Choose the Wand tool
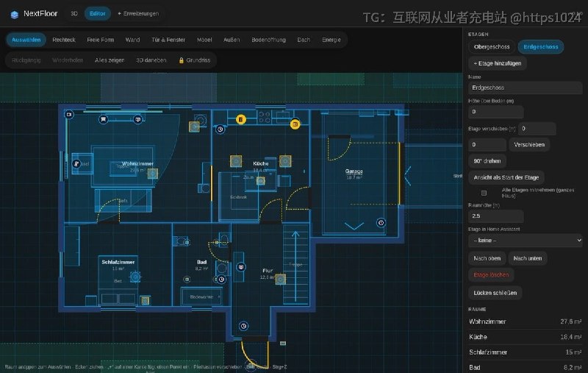Screen dimensions: 588x373 133,40
